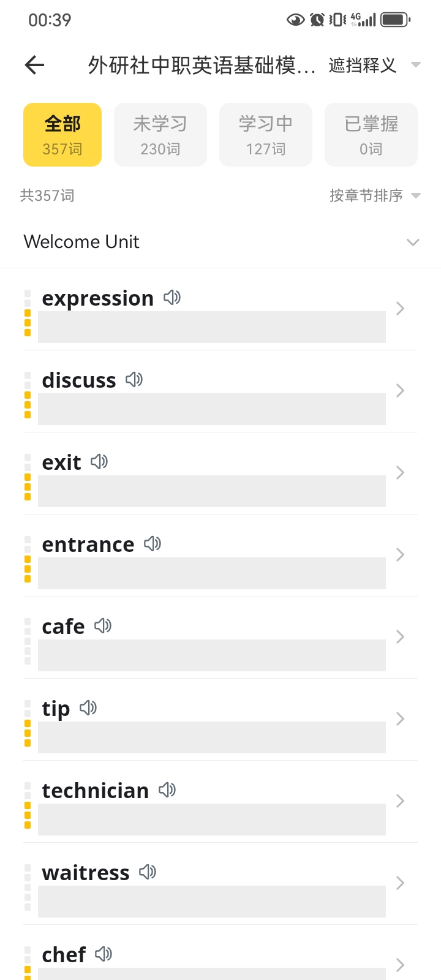Play pronunciation audio for technician
The height and width of the screenshot is (980, 441).
167,790
